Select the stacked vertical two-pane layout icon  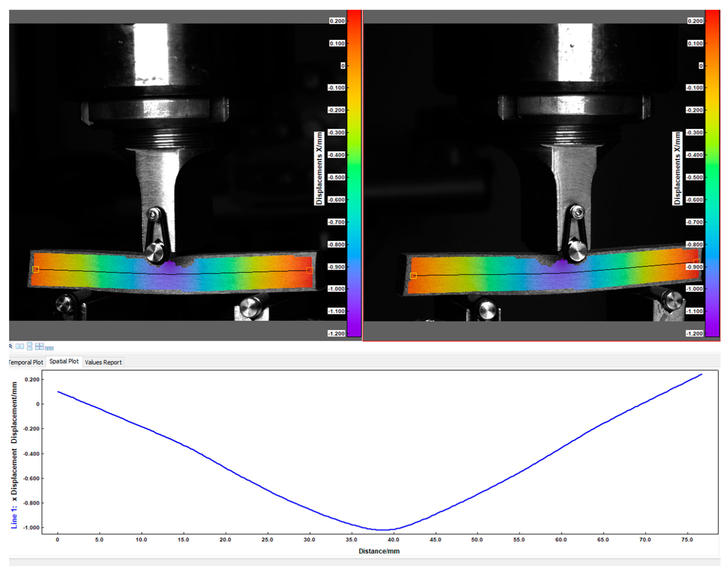[30, 346]
